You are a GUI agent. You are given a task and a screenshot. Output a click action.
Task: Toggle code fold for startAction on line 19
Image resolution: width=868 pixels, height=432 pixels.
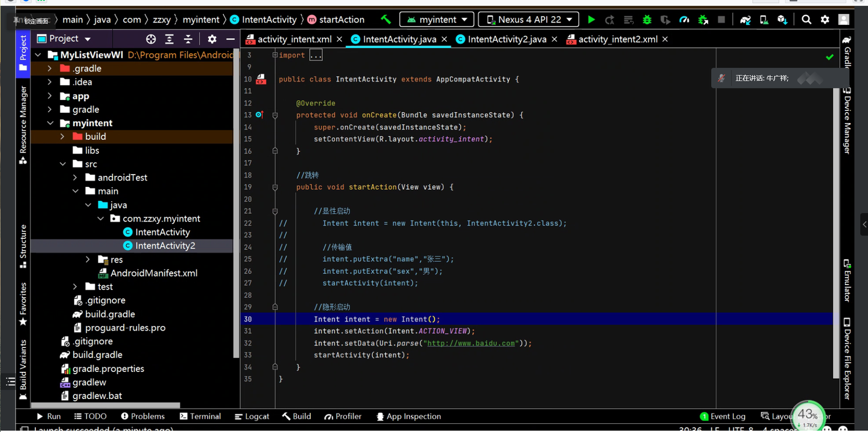click(x=275, y=187)
